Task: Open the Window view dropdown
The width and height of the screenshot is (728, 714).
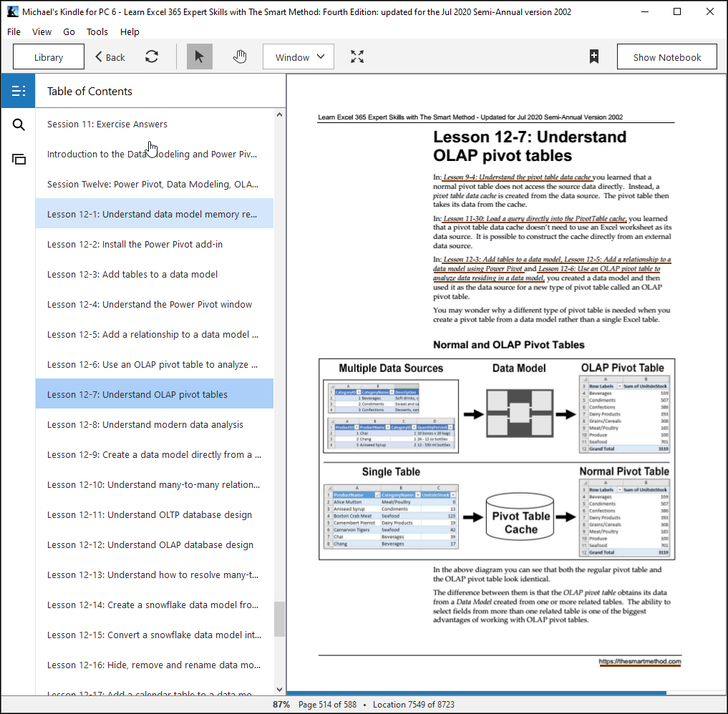Action: 298,57
